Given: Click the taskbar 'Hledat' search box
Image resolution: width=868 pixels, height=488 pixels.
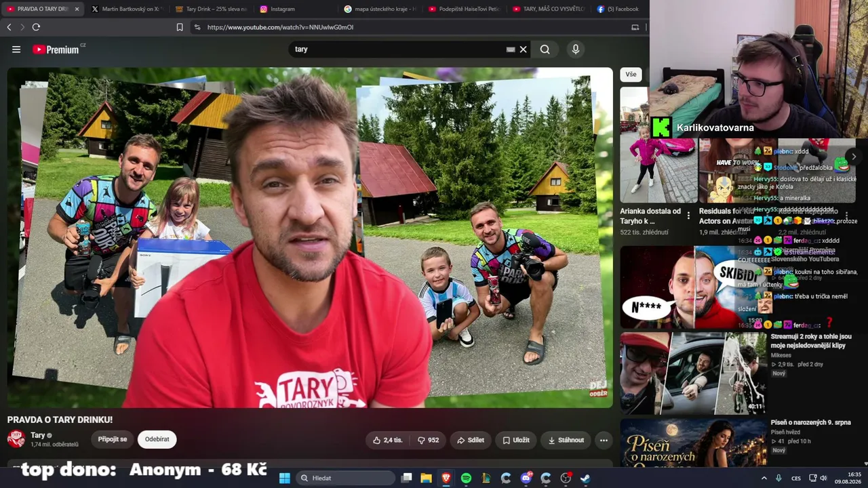Looking at the screenshot, I should [345, 478].
